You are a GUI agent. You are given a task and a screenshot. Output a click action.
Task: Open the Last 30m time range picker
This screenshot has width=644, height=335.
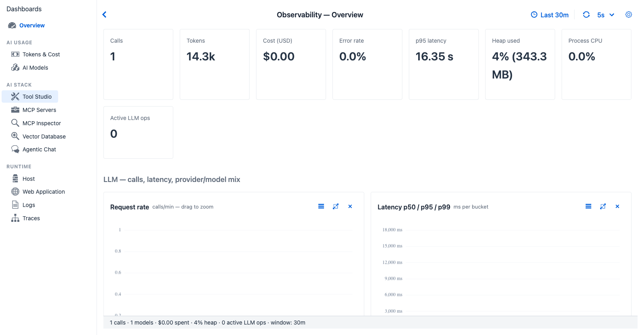tap(550, 15)
